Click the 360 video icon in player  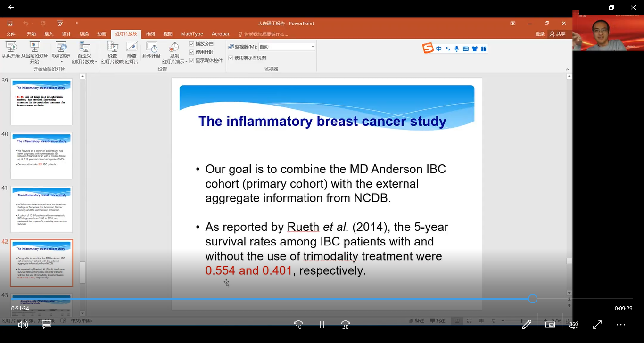click(x=574, y=325)
